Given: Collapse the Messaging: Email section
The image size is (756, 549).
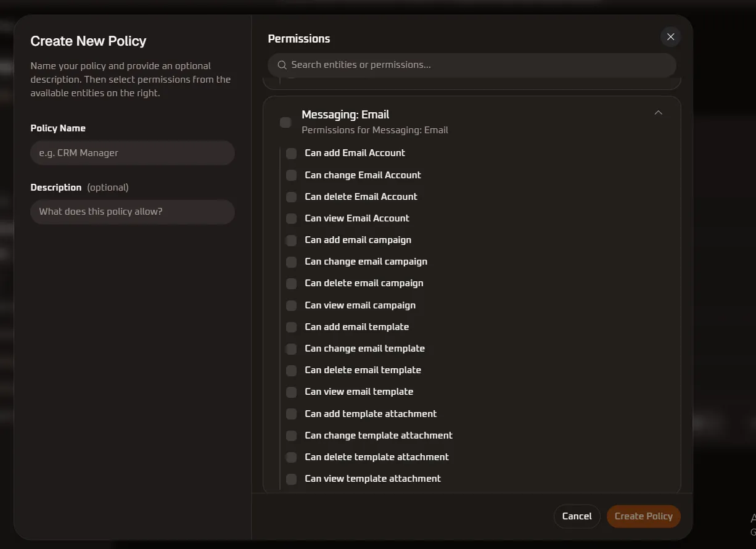Looking at the screenshot, I should [x=658, y=113].
